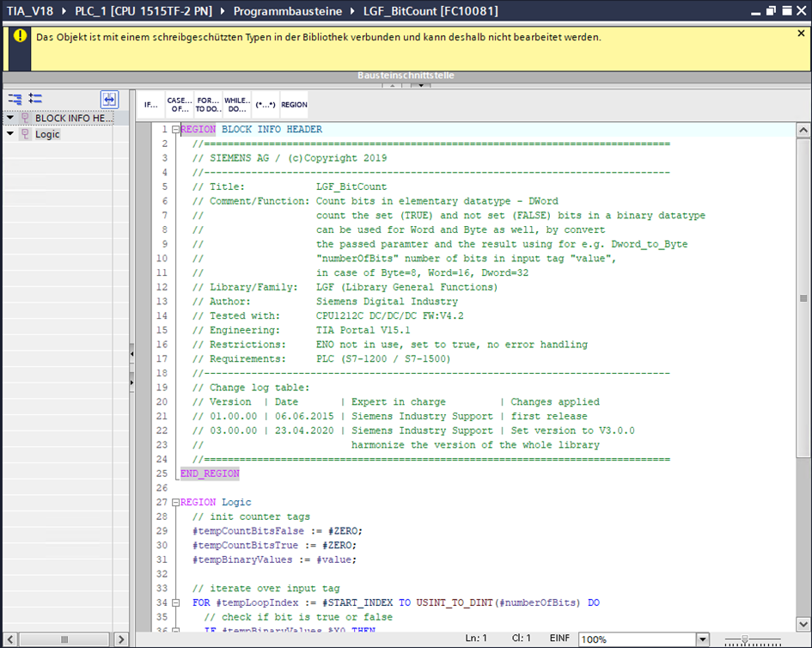Insert a REGION template from the toolbar

294,105
